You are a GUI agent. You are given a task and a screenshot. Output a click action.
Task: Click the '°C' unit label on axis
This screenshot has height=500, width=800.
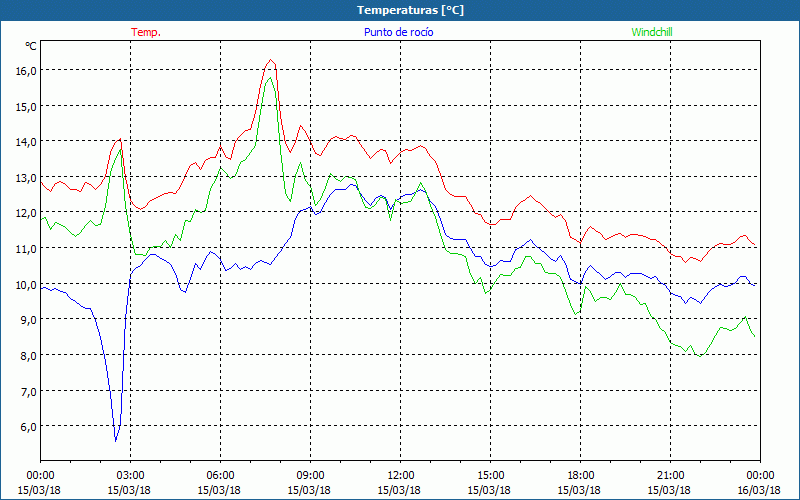[31, 46]
